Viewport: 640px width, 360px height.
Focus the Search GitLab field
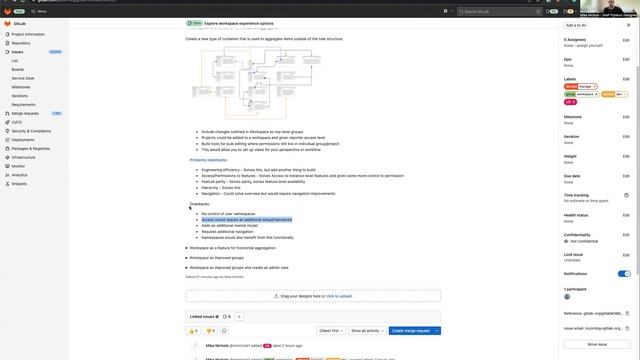[500, 11]
